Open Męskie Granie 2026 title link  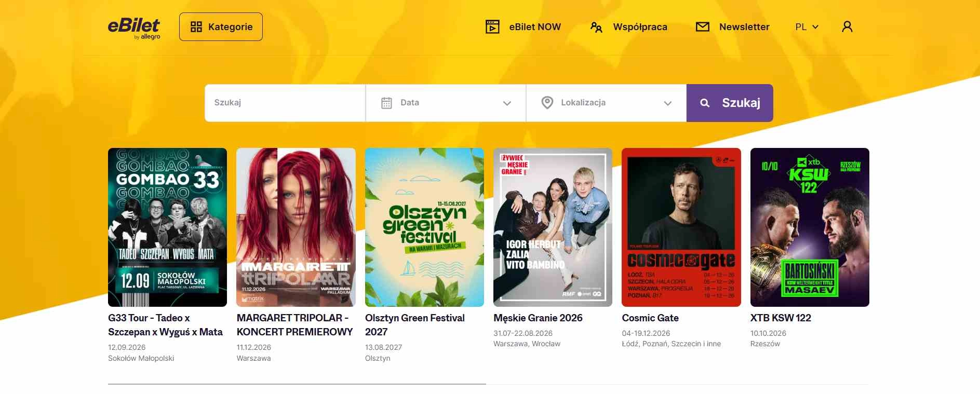[538, 318]
